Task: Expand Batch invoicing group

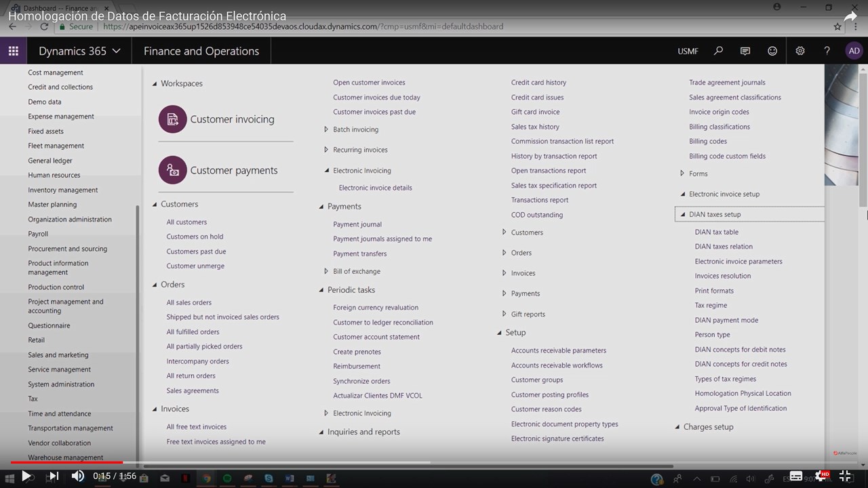Action: pos(326,129)
